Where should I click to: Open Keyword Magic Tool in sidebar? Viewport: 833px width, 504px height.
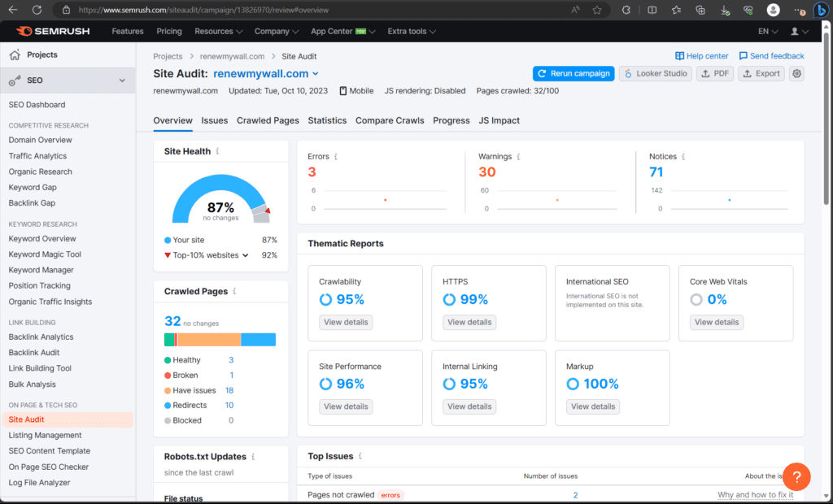(x=45, y=254)
